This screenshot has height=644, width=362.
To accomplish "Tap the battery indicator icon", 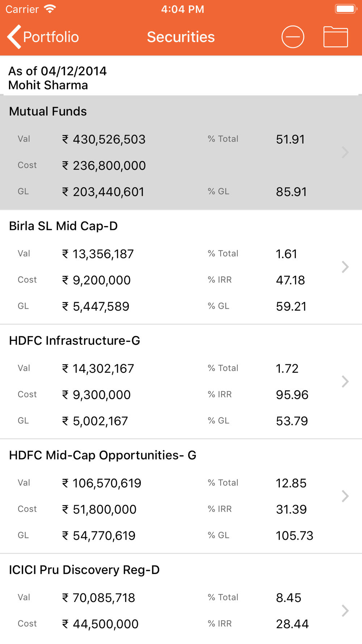I will [x=346, y=9].
